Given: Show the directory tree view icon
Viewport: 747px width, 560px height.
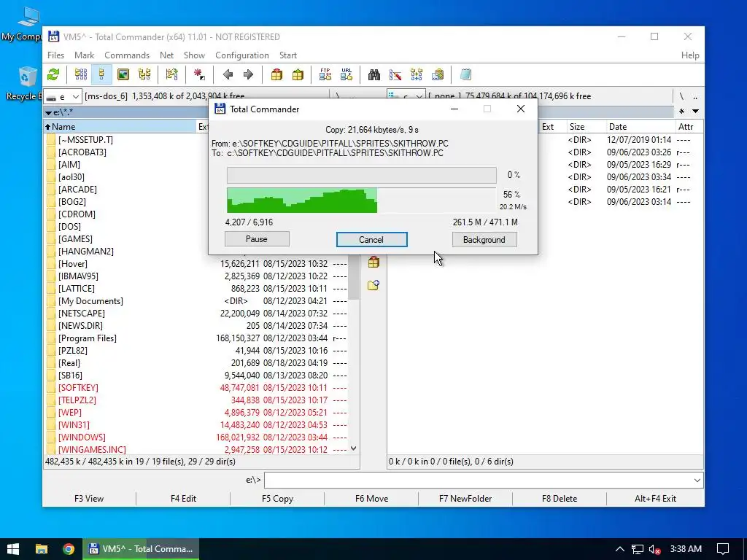Looking at the screenshot, I should tap(144, 75).
